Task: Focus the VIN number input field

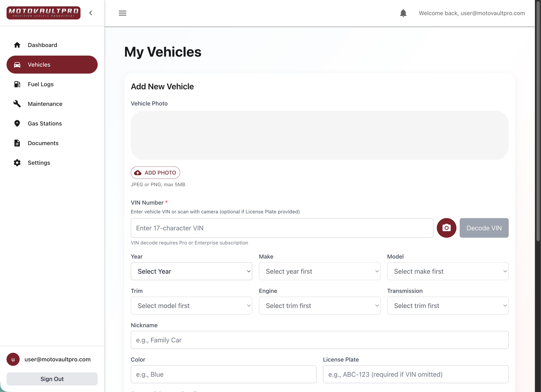Action: (282, 228)
